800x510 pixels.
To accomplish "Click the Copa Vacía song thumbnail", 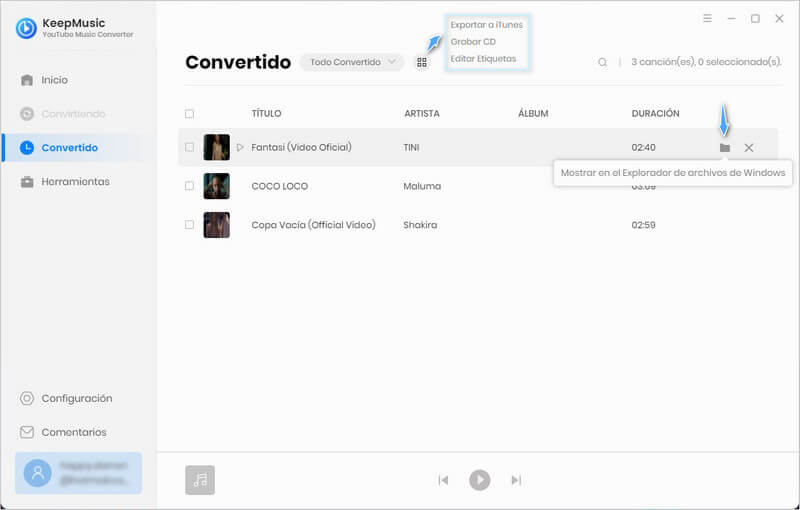I will [217, 225].
